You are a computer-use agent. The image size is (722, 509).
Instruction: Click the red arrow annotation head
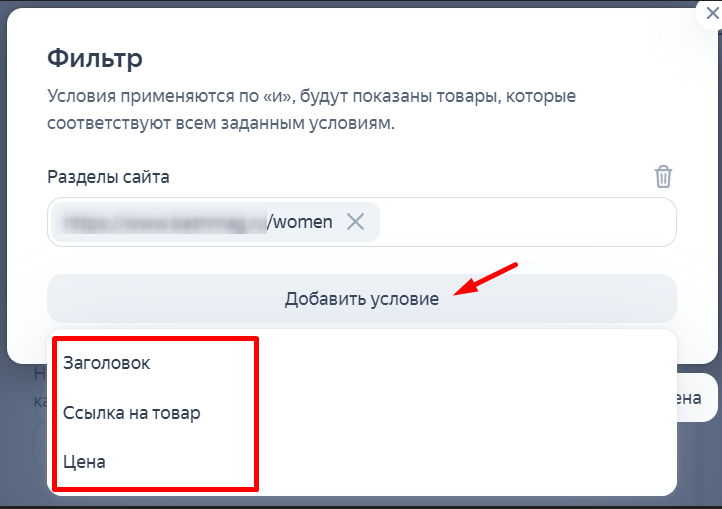(461, 292)
